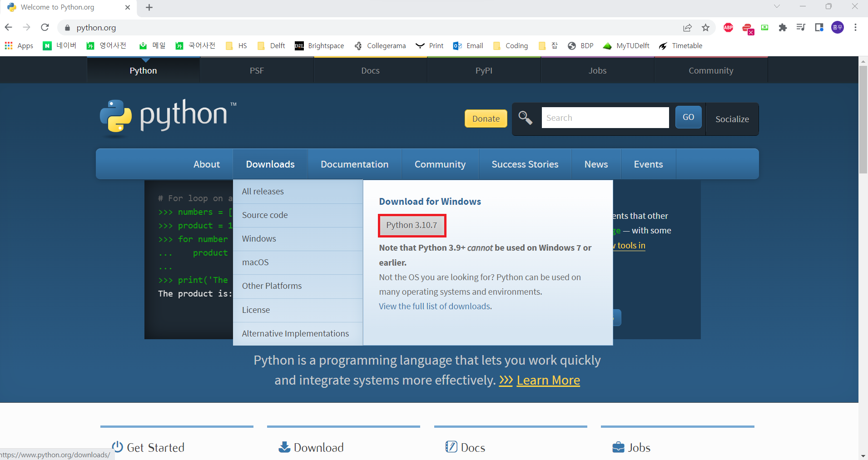Click into the Search text field
This screenshot has height=460, width=868.
coord(605,118)
